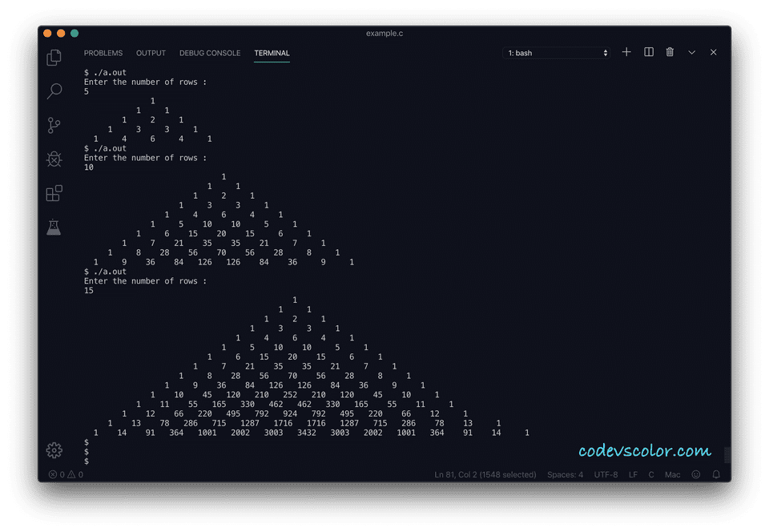Open the Search view
Viewport: 769px width, 532px height.
pyautogui.click(x=54, y=91)
